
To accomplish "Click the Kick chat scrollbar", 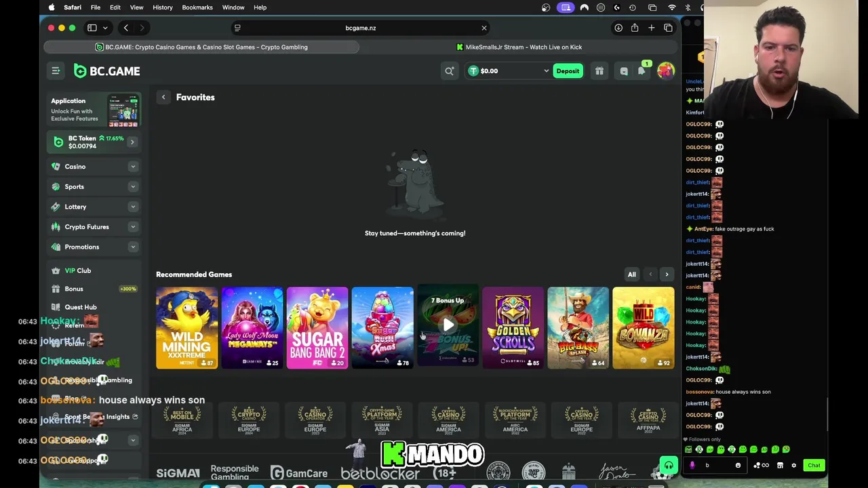I will point(827,413).
